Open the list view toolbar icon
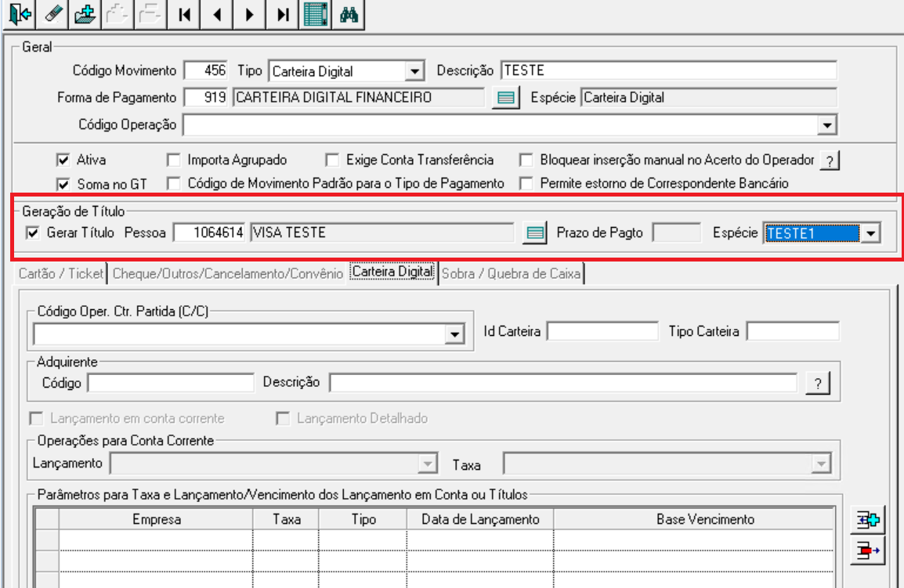 (316, 13)
